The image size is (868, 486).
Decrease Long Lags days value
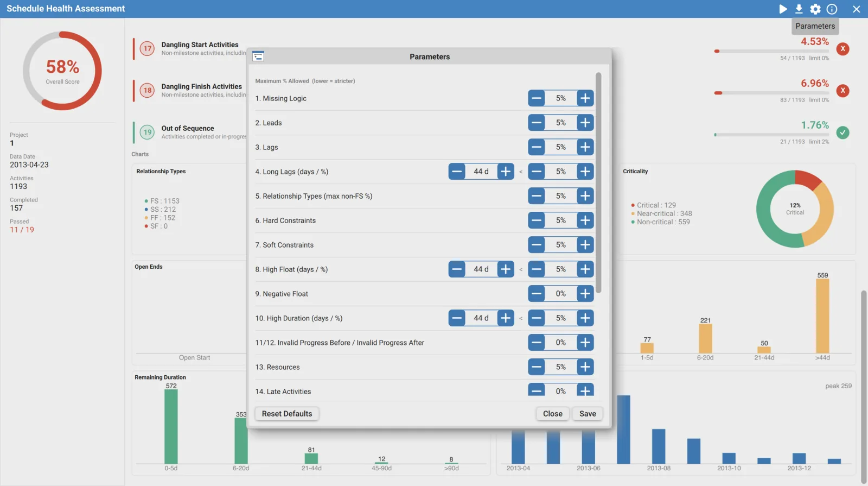(457, 172)
